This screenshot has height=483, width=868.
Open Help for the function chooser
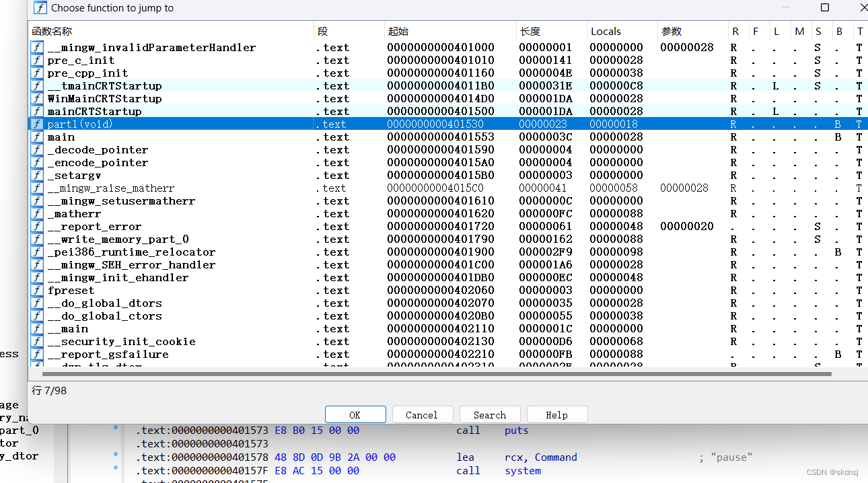pos(557,414)
